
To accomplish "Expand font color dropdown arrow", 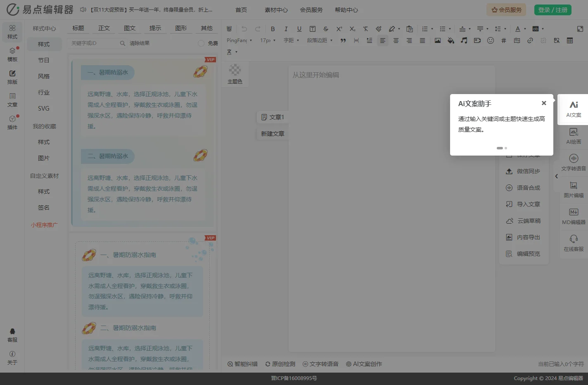I will pos(525,29).
